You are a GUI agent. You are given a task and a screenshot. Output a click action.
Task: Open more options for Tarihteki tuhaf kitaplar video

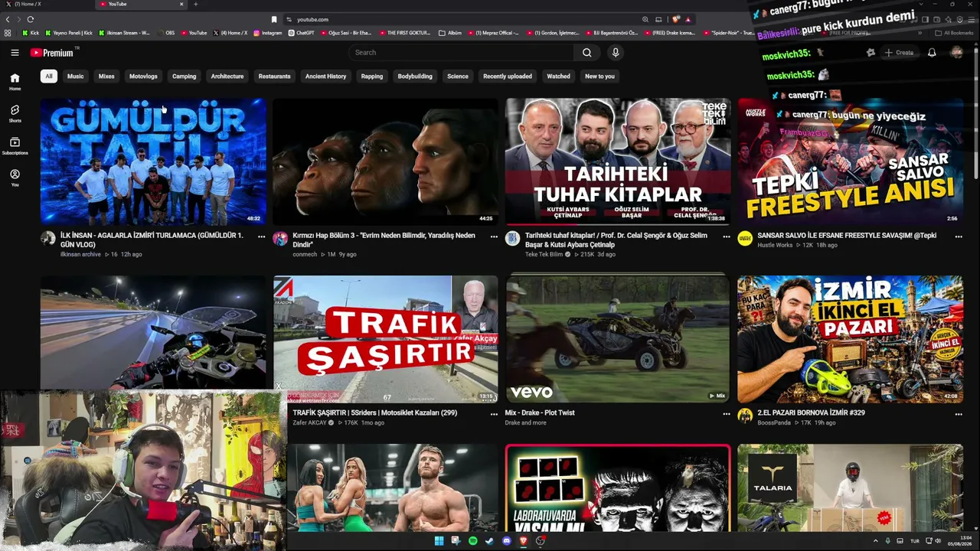727,236
